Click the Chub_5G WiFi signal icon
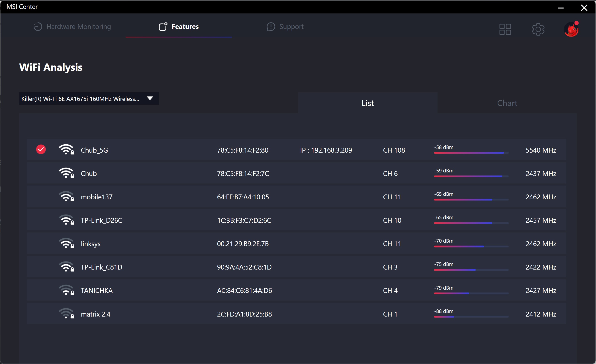Screen dimensions: 596x364 pos(66,150)
